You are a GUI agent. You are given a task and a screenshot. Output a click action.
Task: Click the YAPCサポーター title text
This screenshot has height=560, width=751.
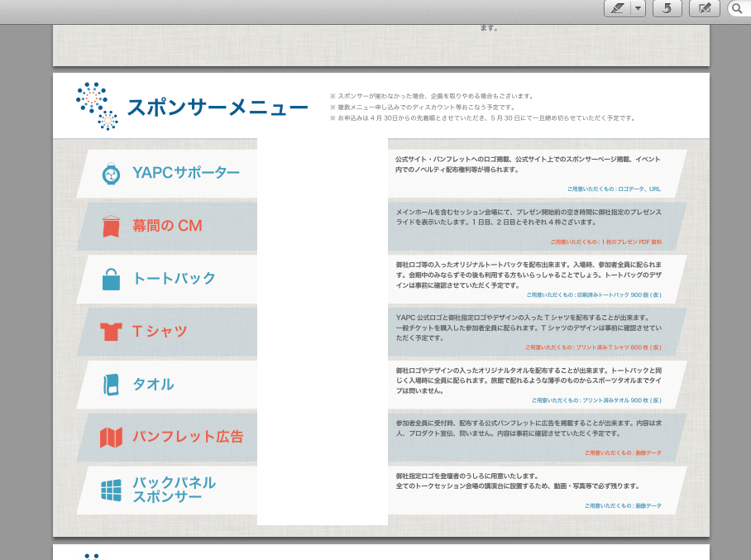186,172
